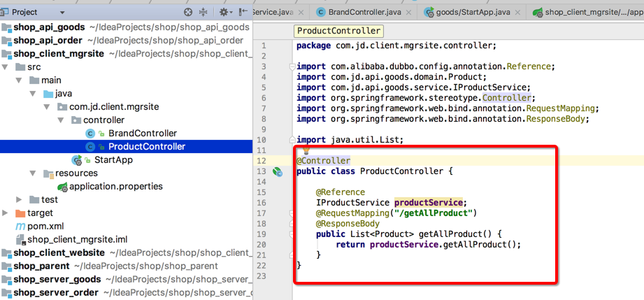Fold the import block at line 3
The height and width of the screenshot is (300, 644).
tap(292, 66)
